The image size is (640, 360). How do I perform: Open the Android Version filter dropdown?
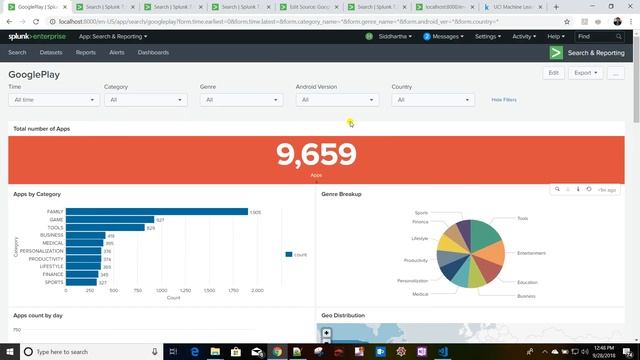(337, 100)
